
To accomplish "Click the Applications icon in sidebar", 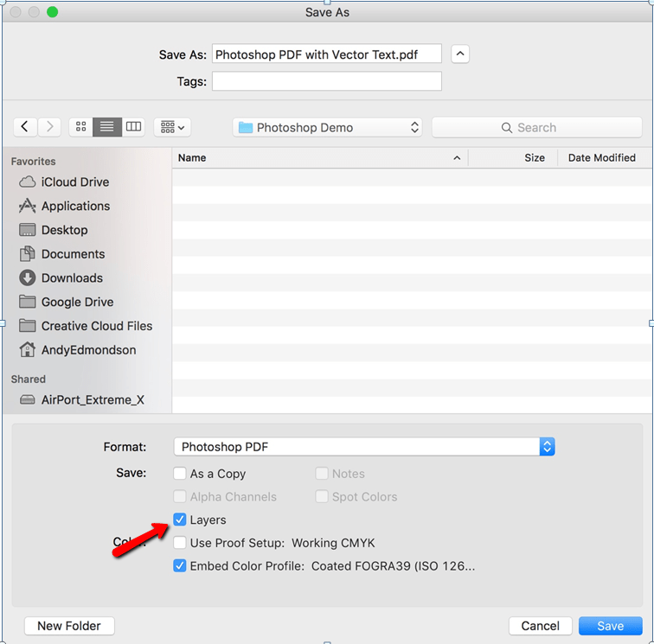I will 28,206.
